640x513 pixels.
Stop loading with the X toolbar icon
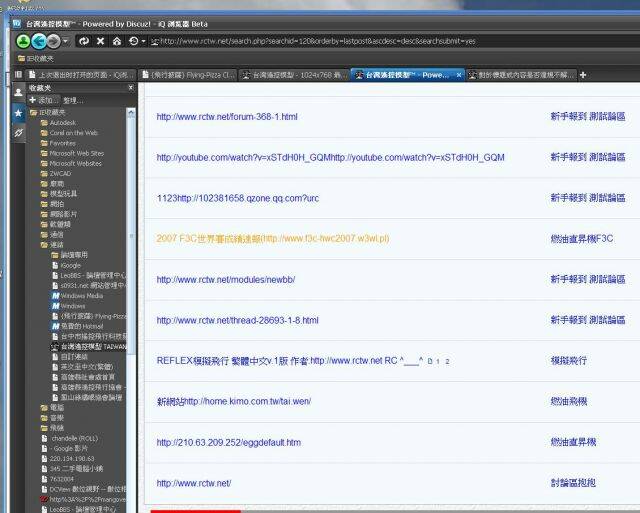click(x=100, y=41)
